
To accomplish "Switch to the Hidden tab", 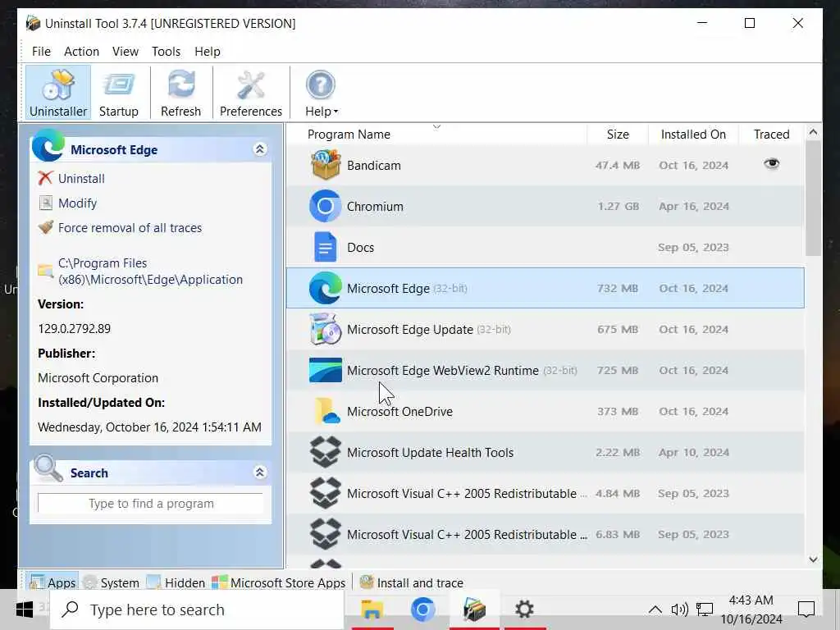I will [x=176, y=582].
